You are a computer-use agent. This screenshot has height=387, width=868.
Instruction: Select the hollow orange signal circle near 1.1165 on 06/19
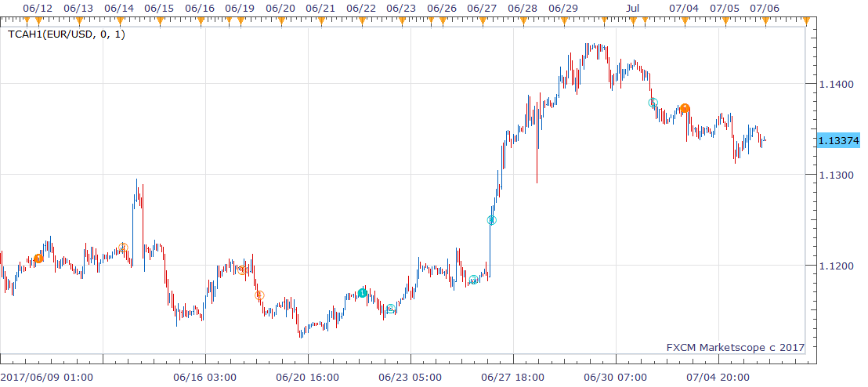[x=259, y=295]
